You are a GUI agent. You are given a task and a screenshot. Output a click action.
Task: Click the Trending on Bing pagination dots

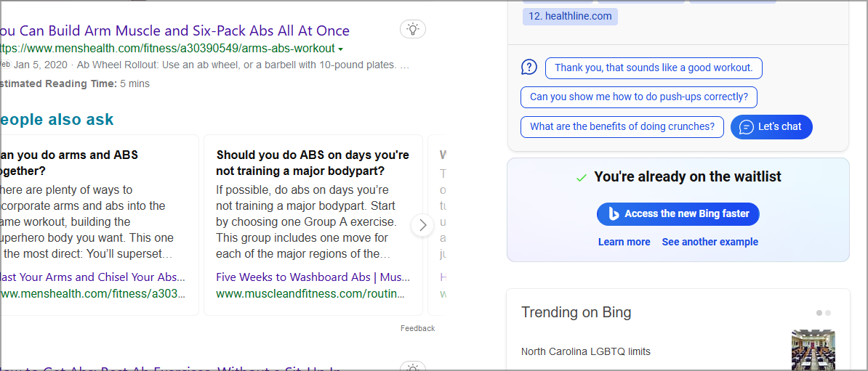pos(824,313)
